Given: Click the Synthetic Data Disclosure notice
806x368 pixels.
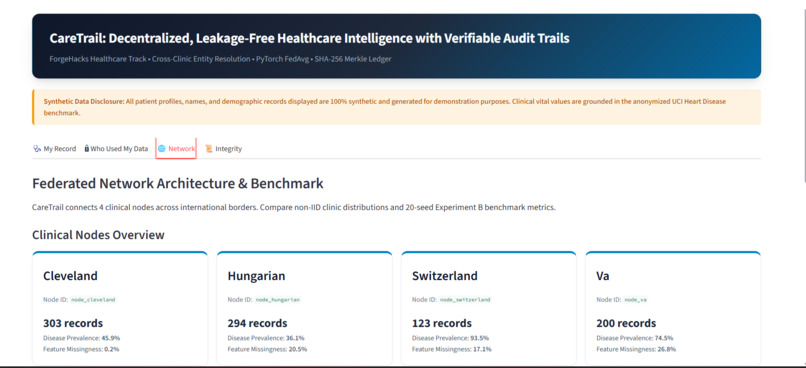Looking at the screenshot, I should click(396, 107).
